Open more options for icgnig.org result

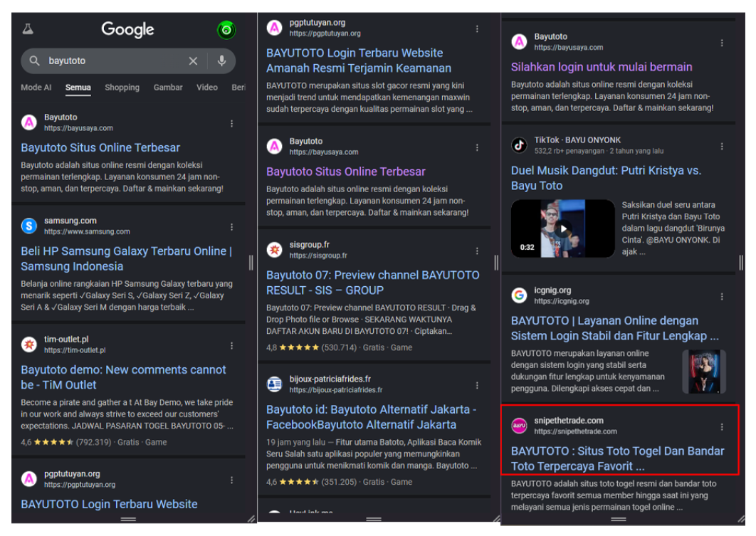click(722, 296)
